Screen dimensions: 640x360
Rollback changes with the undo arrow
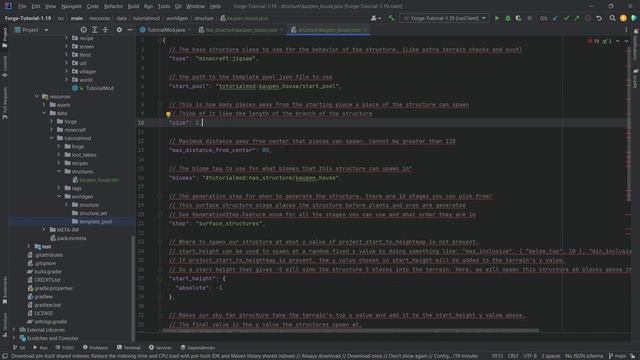tap(599, 18)
